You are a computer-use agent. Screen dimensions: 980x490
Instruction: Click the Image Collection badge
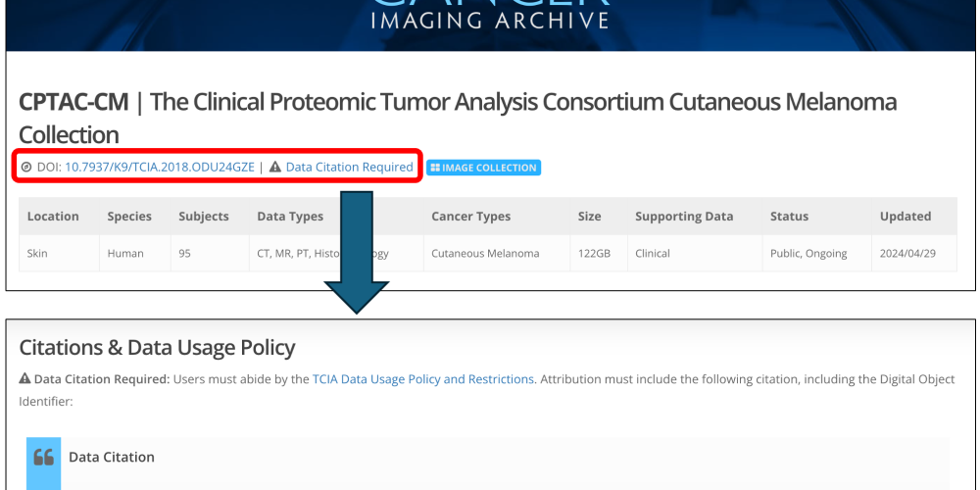click(x=484, y=168)
